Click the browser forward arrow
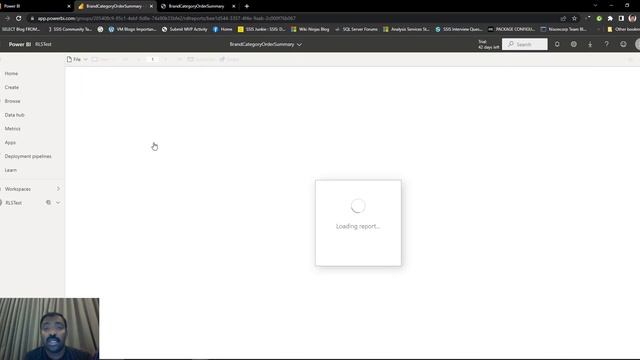 [x=7, y=18]
